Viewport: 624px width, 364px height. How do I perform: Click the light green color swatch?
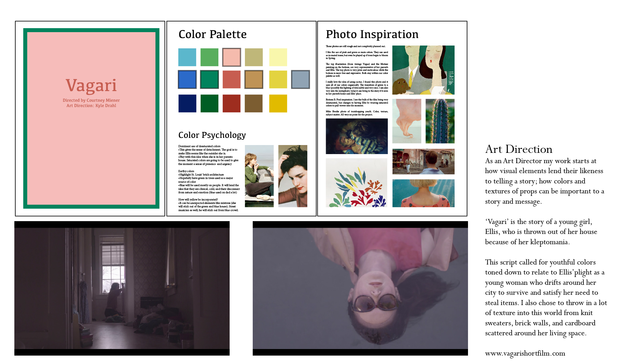tap(209, 57)
